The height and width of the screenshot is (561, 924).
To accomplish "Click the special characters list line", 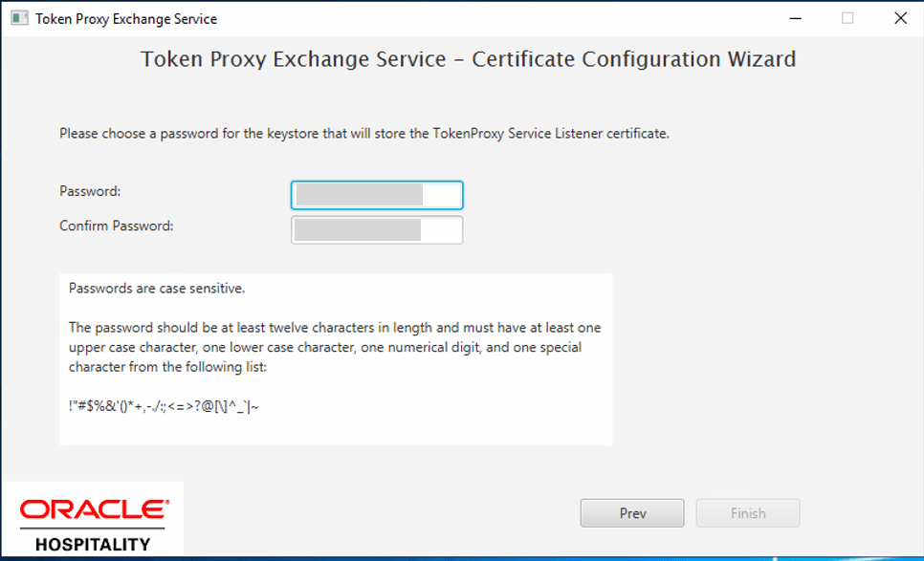I will (164, 406).
